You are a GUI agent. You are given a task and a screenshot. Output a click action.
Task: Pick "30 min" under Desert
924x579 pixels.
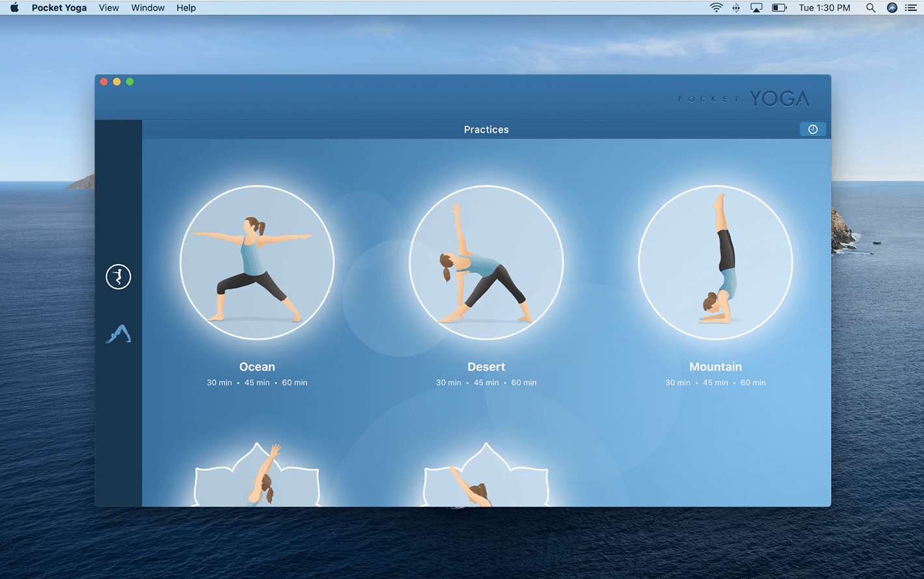[448, 383]
